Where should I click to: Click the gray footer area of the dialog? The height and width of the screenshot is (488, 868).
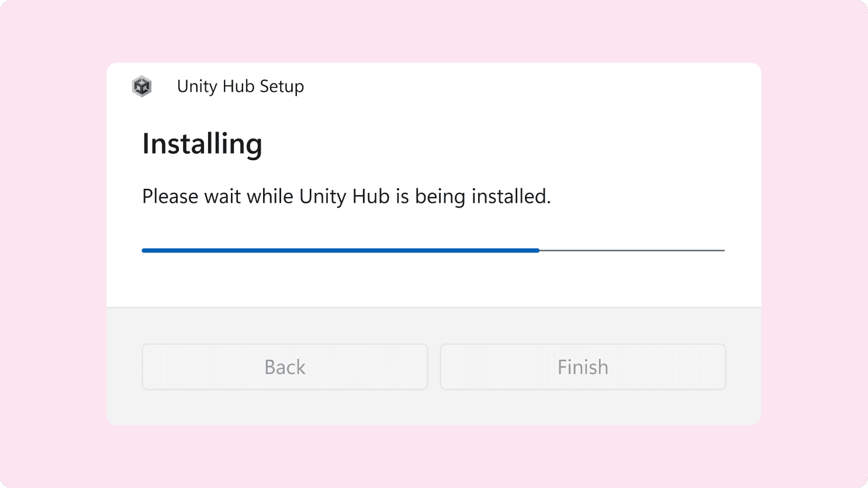[x=434, y=409]
